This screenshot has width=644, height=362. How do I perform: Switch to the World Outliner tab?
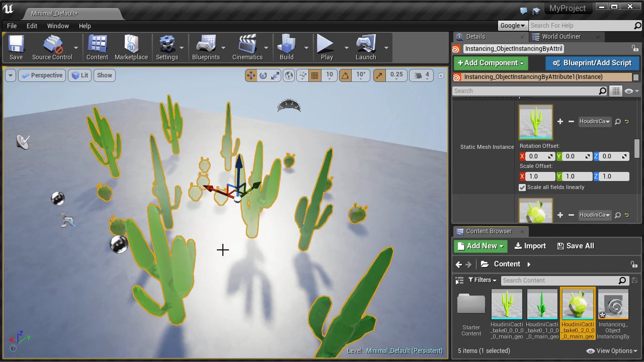click(x=561, y=37)
